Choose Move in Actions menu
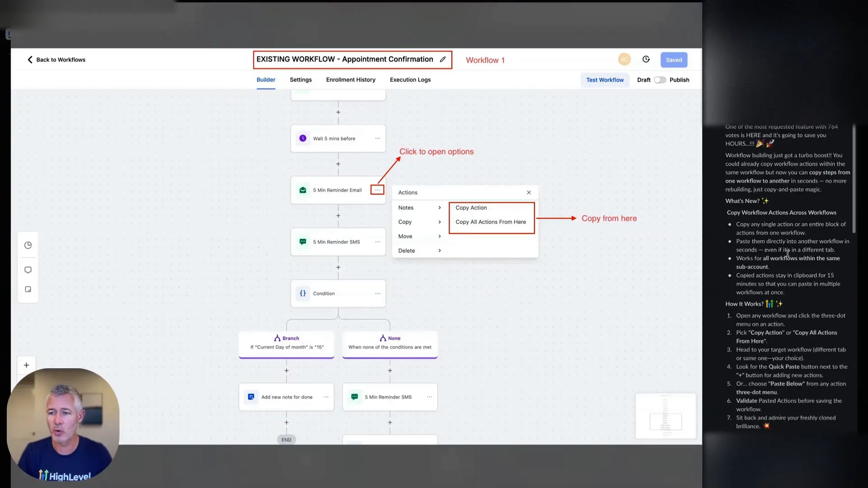This screenshot has height=488, width=868. 405,236
